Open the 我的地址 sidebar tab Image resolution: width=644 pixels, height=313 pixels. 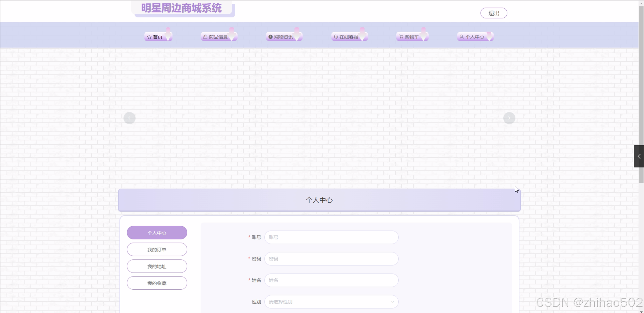pos(157,266)
